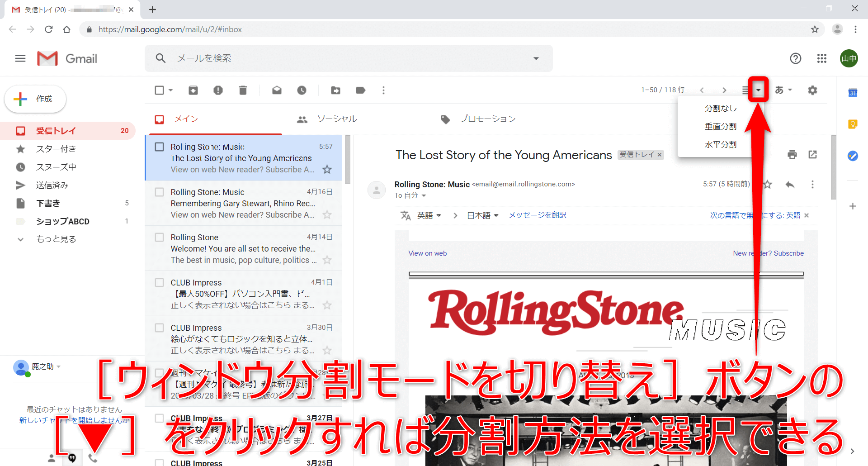Screen dimensions: 868x466
Task: Toggle the split pane mode dropdown arrow
Action: click(758, 90)
